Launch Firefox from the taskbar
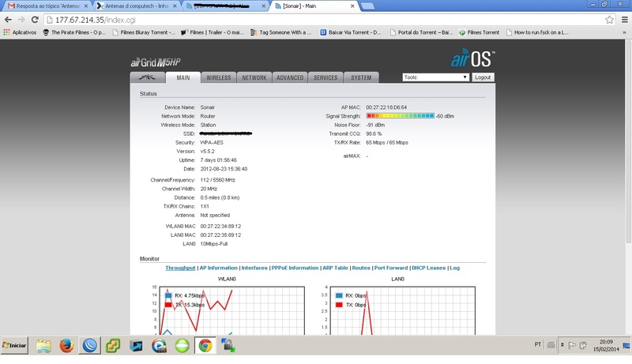Image resolution: width=632 pixels, height=364 pixels. click(x=66, y=346)
